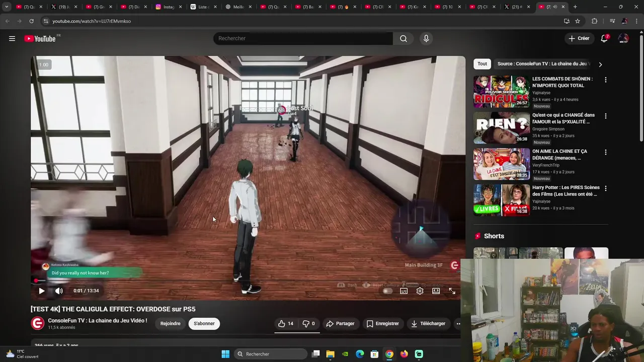Focus the Rechercher search field
The image size is (644, 362).
(x=303, y=39)
